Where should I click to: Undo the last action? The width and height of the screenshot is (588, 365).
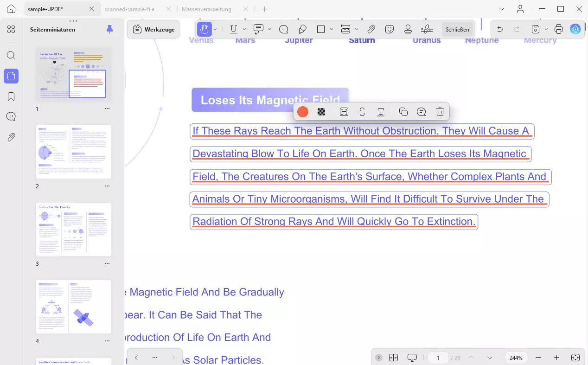[500, 29]
